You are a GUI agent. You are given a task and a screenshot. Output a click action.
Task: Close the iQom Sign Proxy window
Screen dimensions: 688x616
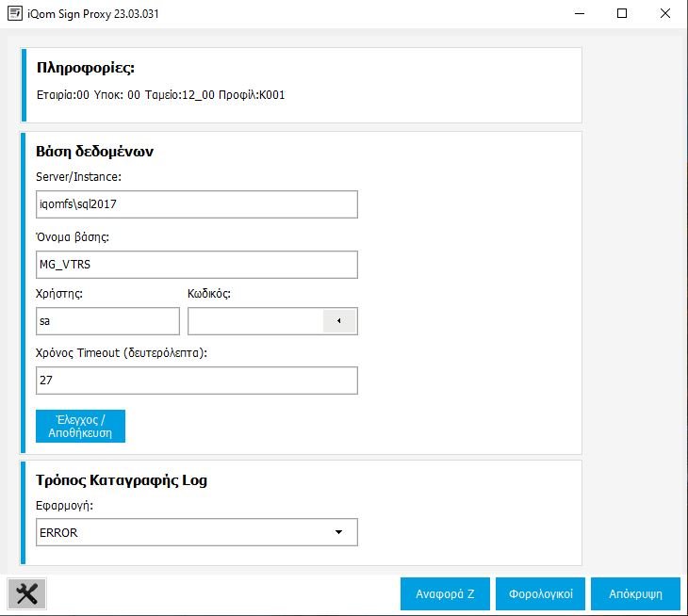coord(665,14)
